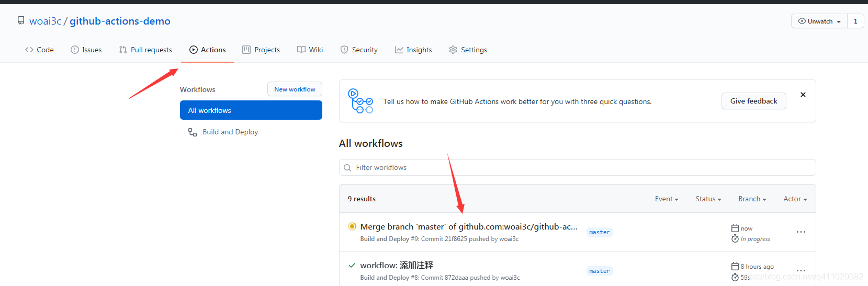Select the Actions tab

208,50
